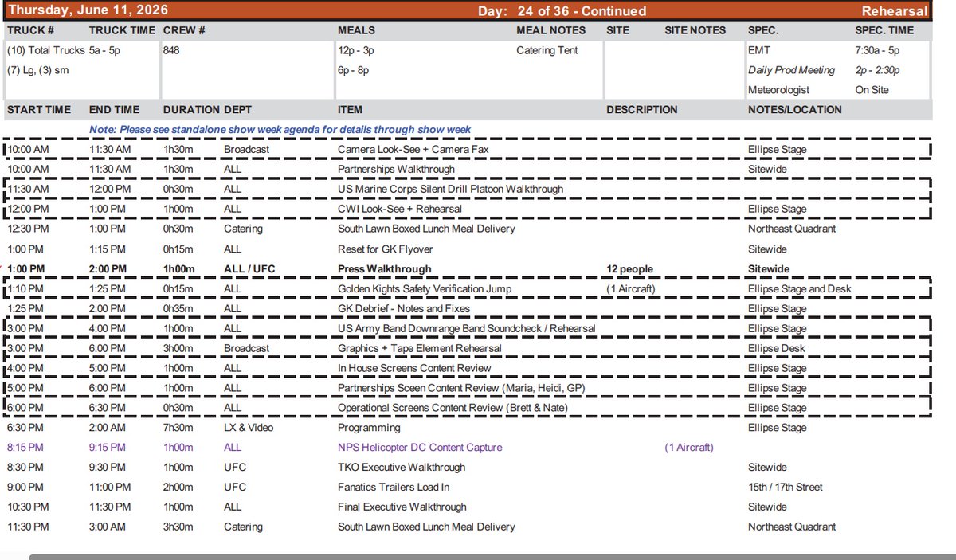Image resolution: width=956 pixels, height=560 pixels.
Task: Click 'Partnerships Sceen Content Review (Maria, Heidi, GP)'
Action: coord(460,389)
